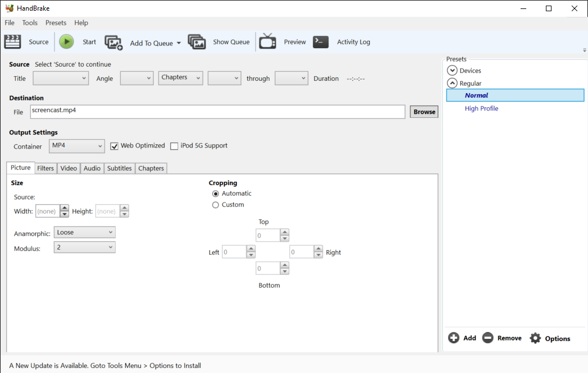
Task: Collapse the Regular preset group
Action: coord(452,83)
